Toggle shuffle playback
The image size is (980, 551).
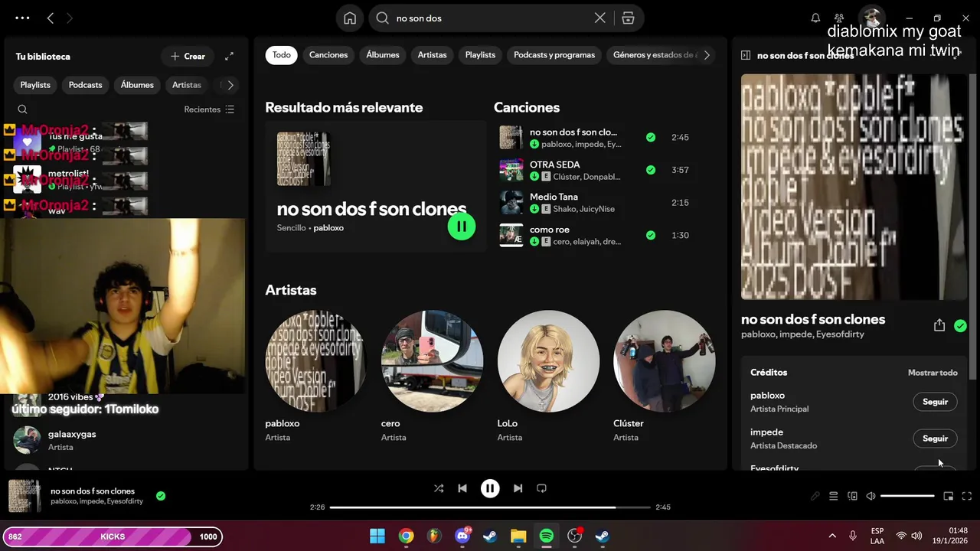(439, 488)
